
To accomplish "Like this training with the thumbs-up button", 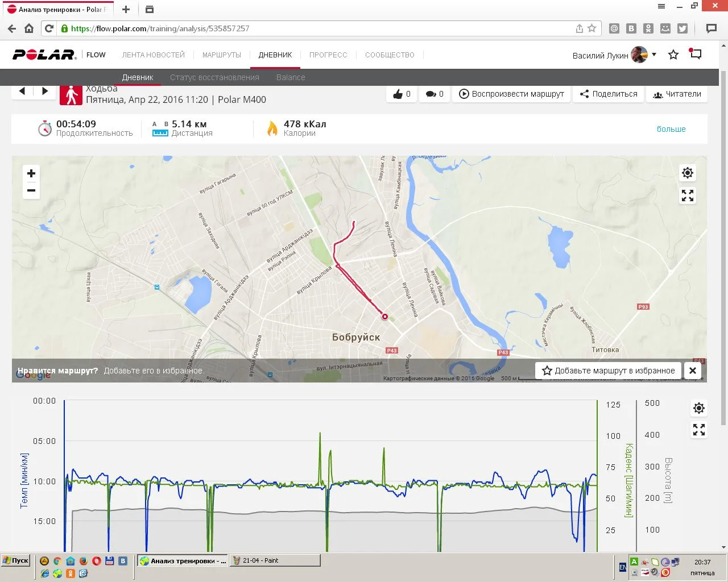I will point(402,94).
